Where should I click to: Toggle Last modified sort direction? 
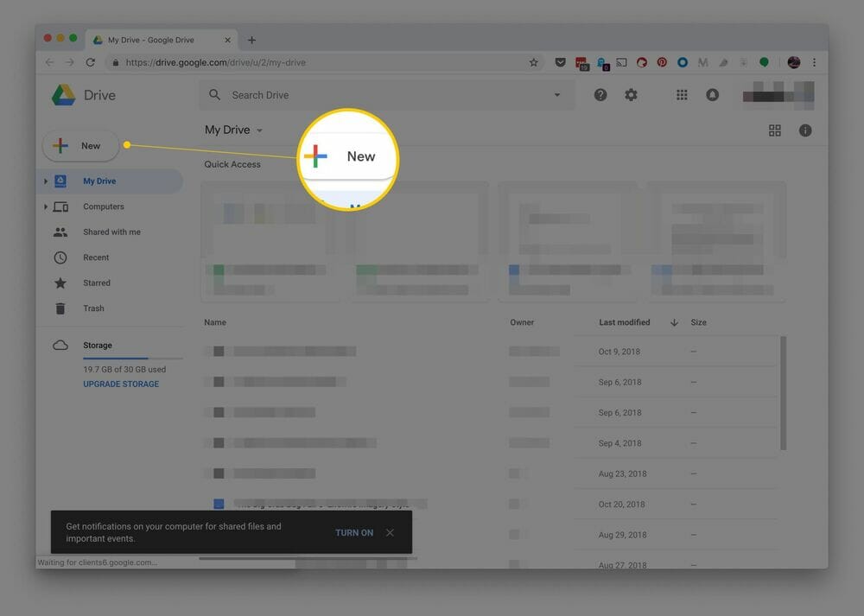pos(673,322)
